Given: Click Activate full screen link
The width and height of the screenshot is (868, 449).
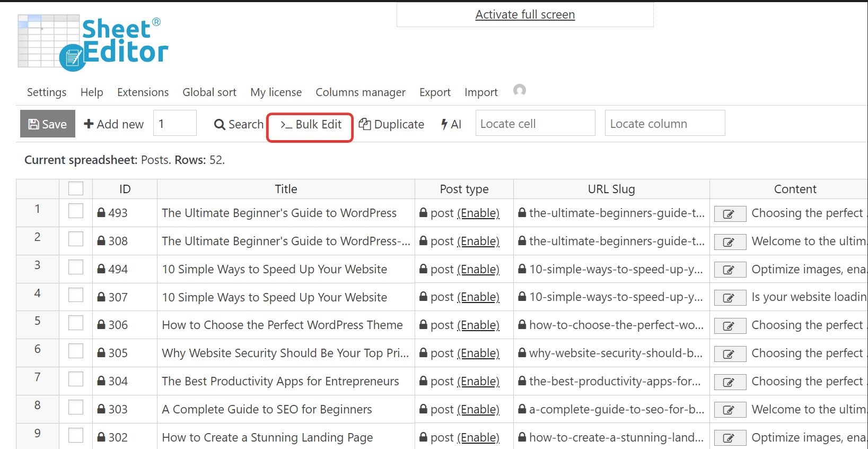Looking at the screenshot, I should click(525, 14).
